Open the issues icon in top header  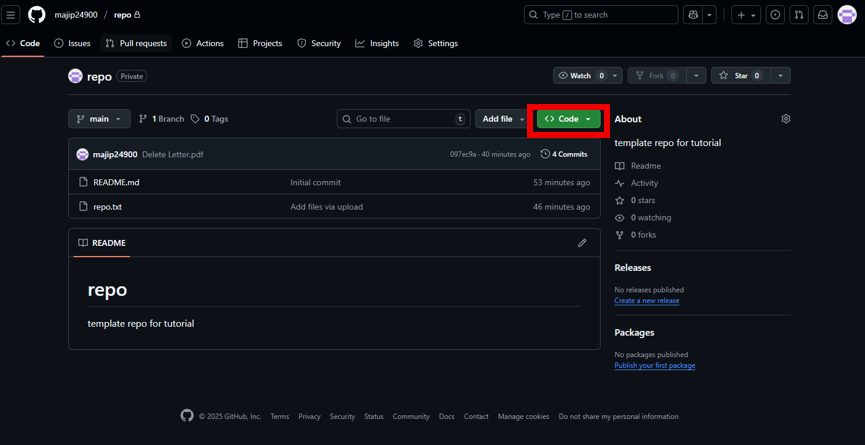(775, 15)
